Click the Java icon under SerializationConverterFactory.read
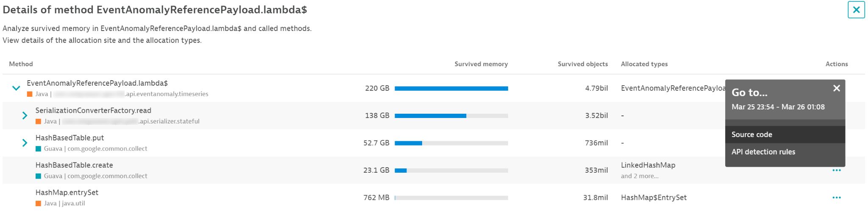868x213 pixels. tap(38, 121)
